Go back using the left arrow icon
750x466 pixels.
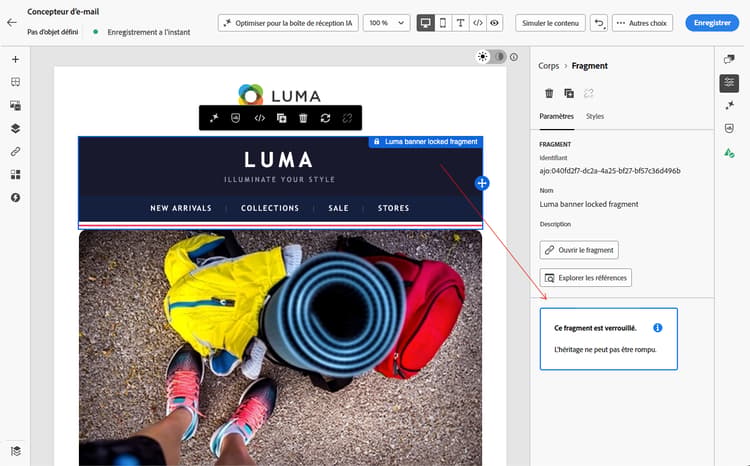(x=12, y=22)
